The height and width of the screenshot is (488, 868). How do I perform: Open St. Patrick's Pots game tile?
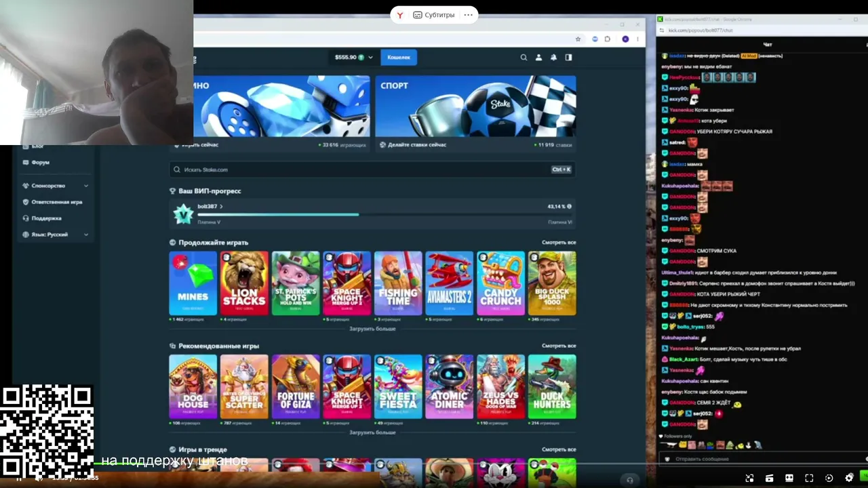tap(296, 283)
